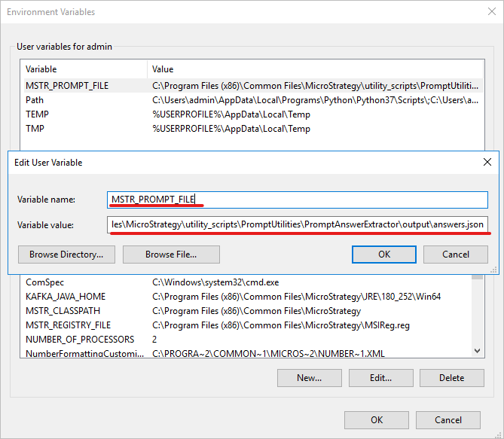Click the NUMBER~1.XML path value

click(268, 353)
